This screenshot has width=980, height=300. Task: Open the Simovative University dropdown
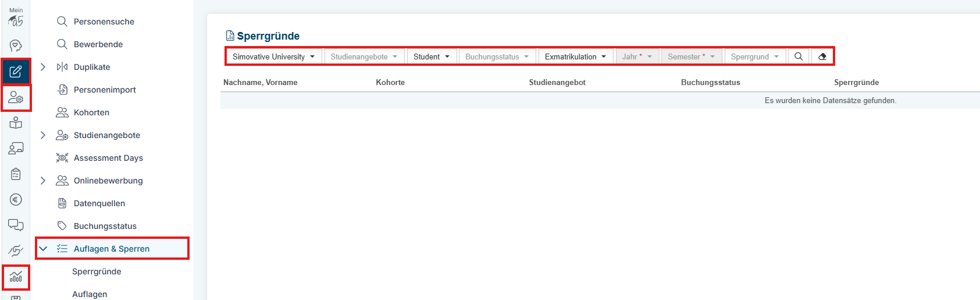tap(273, 57)
